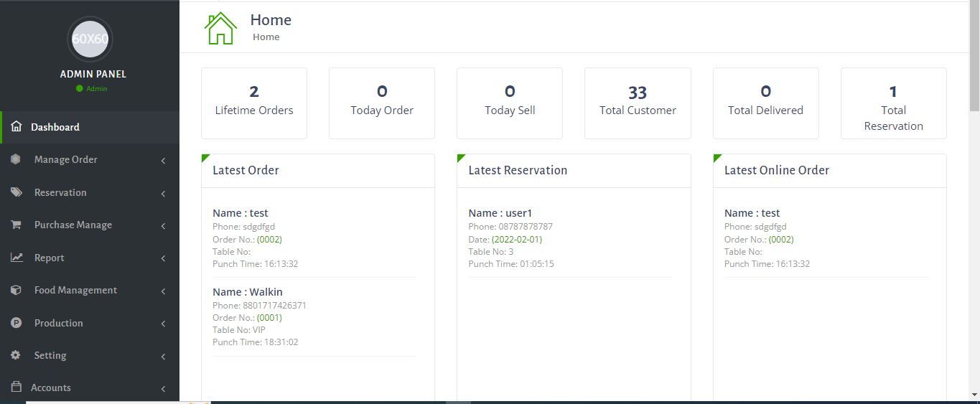The height and width of the screenshot is (404, 980).
Task: Open the Total Customer stat card
Action: tap(638, 103)
